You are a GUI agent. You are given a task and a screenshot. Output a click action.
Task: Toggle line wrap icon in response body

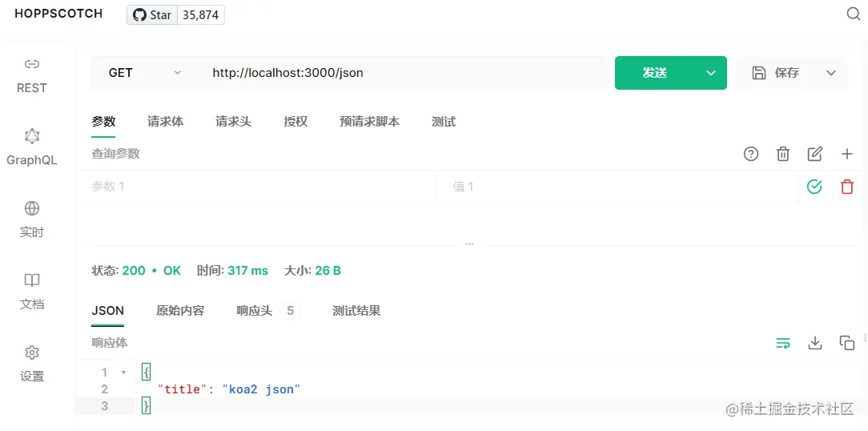point(783,343)
